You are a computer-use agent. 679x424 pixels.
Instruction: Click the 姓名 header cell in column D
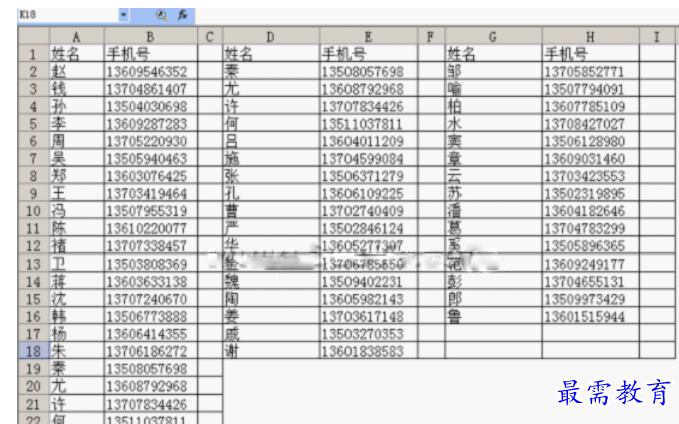point(271,54)
